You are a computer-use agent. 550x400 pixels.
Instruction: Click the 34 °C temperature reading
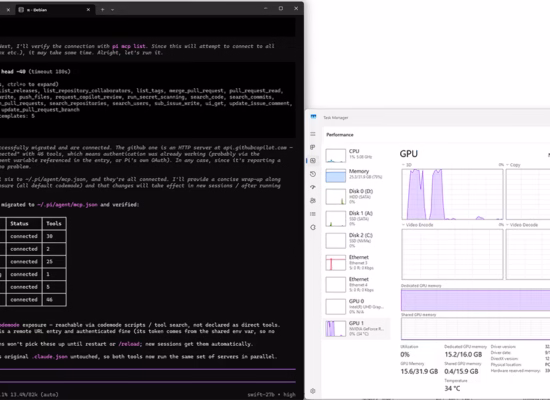tap(452, 388)
